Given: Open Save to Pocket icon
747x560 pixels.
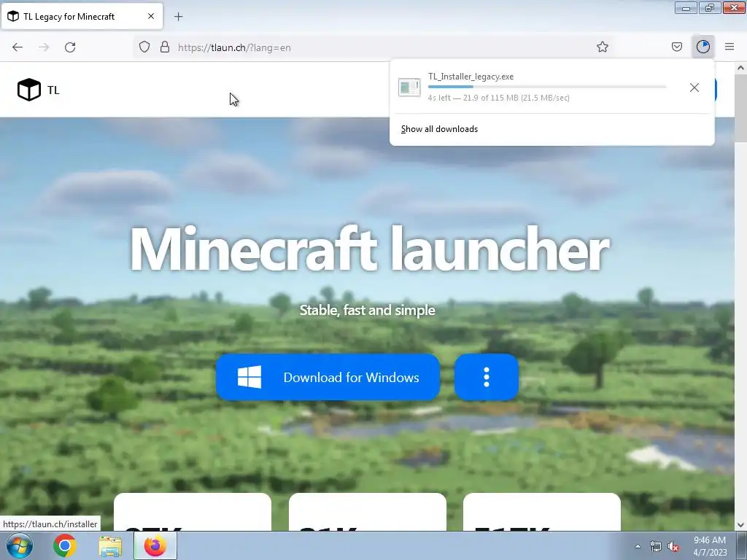Looking at the screenshot, I should coord(677,47).
